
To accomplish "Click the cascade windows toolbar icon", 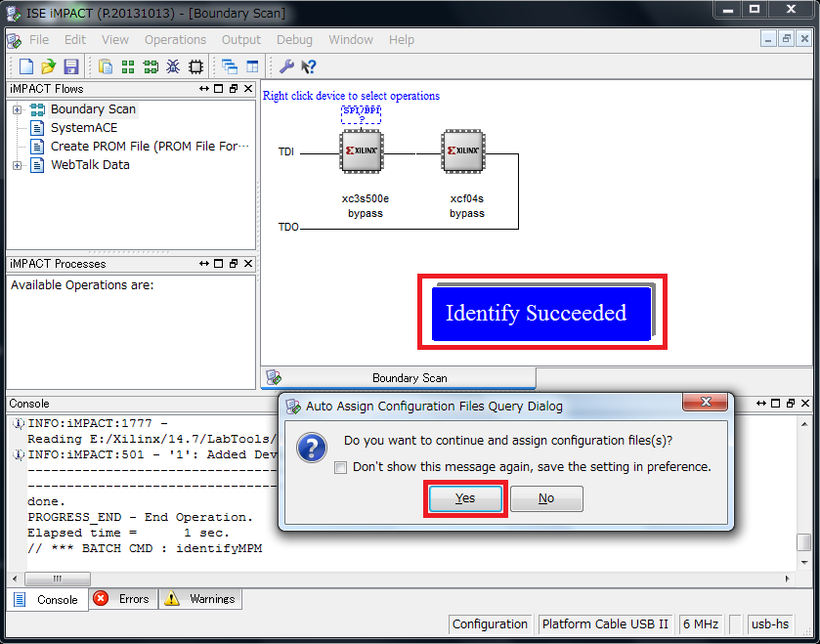I will coord(230,66).
